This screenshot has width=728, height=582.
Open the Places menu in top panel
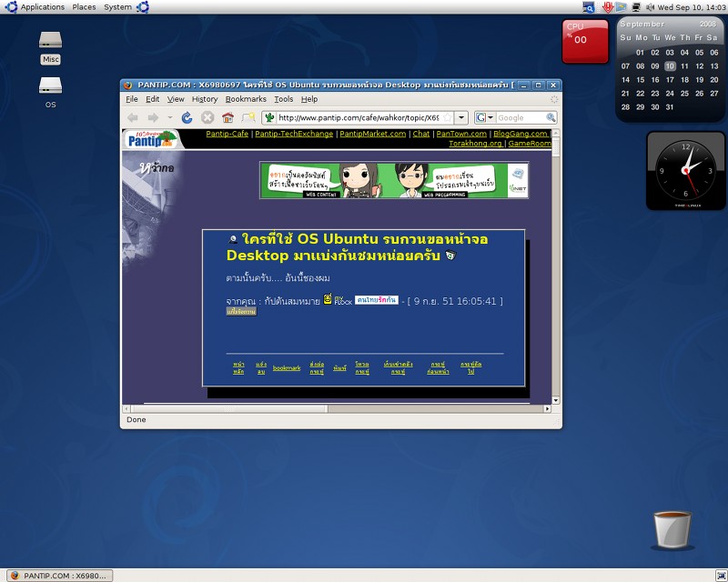pos(84,7)
